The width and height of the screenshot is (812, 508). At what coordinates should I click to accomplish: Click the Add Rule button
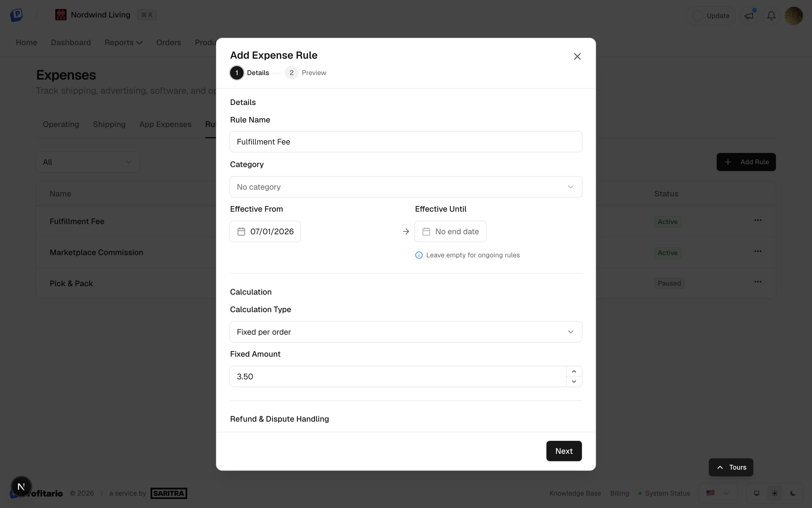[x=746, y=162]
